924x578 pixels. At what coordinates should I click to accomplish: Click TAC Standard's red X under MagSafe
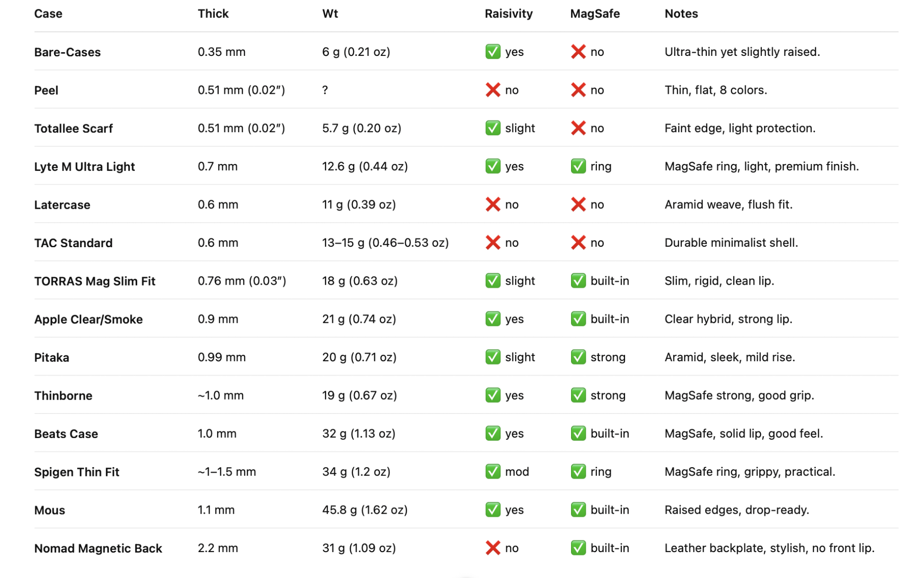(x=578, y=243)
